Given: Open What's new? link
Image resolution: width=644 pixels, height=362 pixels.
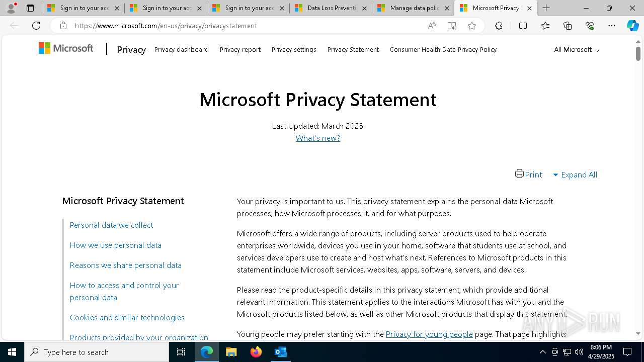Looking at the screenshot, I should pos(318,138).
